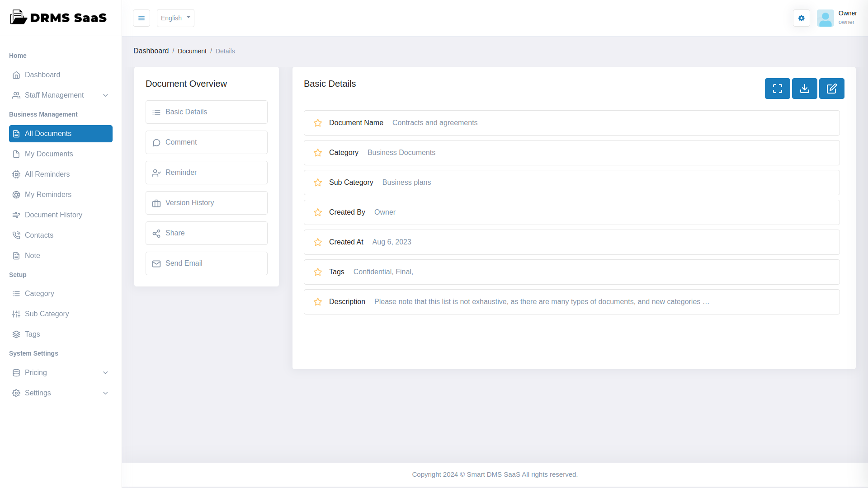
Task: Open the English language dropdown
Action: pos(175,18)
